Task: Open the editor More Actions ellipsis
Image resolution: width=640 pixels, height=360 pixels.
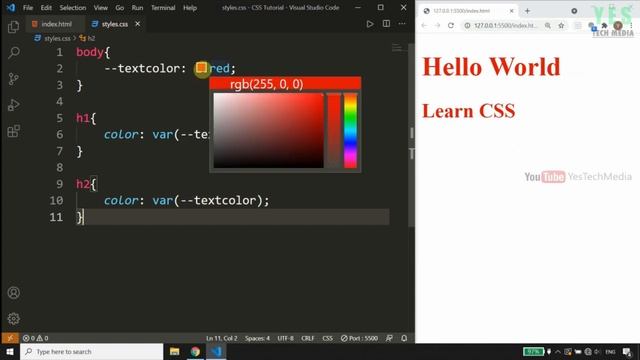Action: [402, 24]
